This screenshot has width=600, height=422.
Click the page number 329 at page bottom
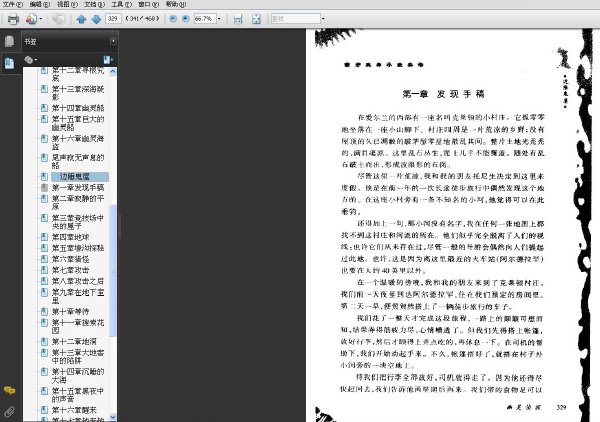[561, 407]
